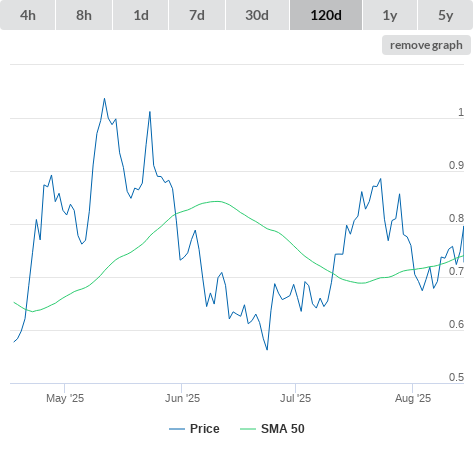Viewport: 474px width, 455px height.
Task: Switch to the 8h time range
Action: coord(84,15)
